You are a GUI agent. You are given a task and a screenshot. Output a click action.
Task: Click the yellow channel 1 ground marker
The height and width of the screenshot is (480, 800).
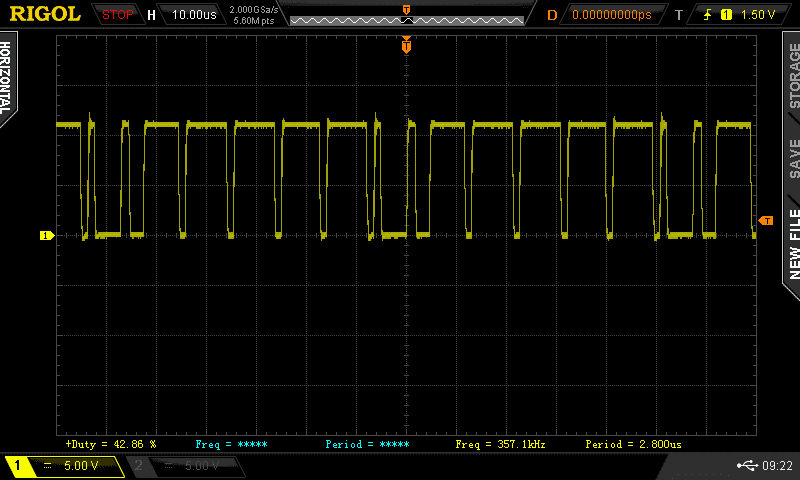tap(45, 236)
